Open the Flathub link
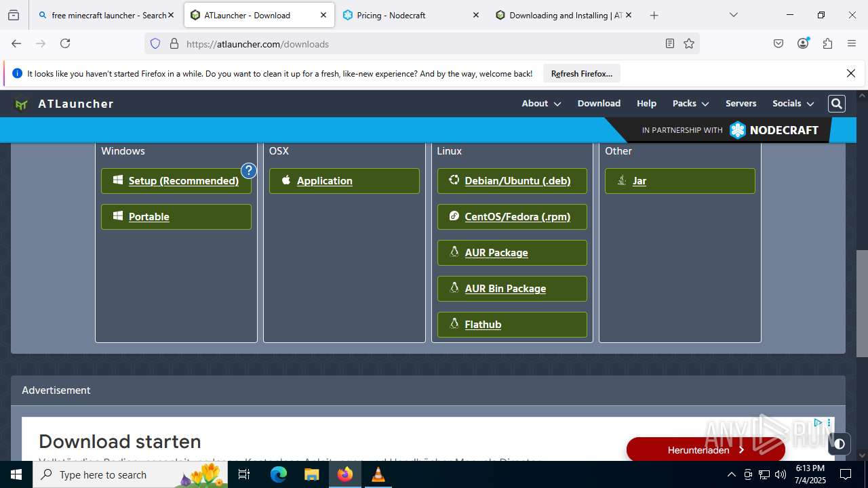Image resolution: width=868 pixels, height=488 pixels. tap(512, 325)
